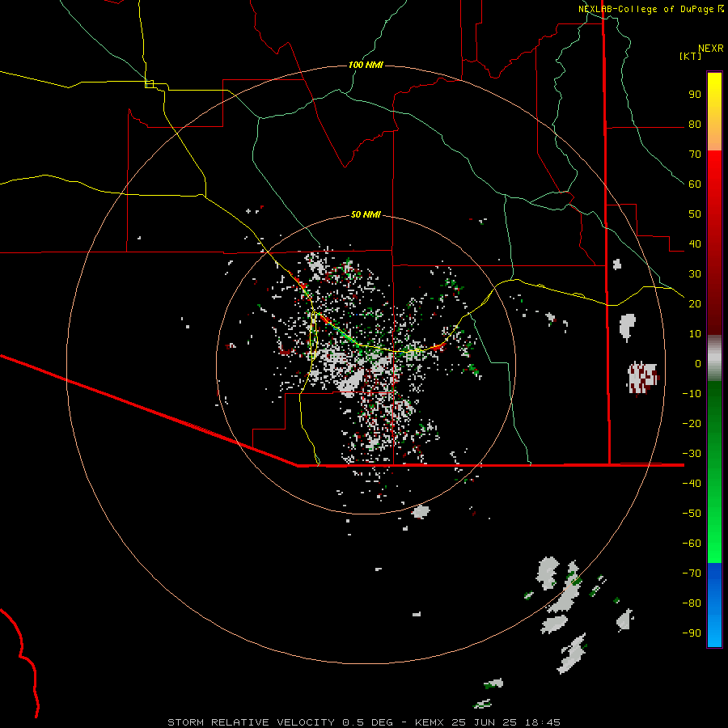
Task: Click the [KT] units label
Action: pos(691,56)
